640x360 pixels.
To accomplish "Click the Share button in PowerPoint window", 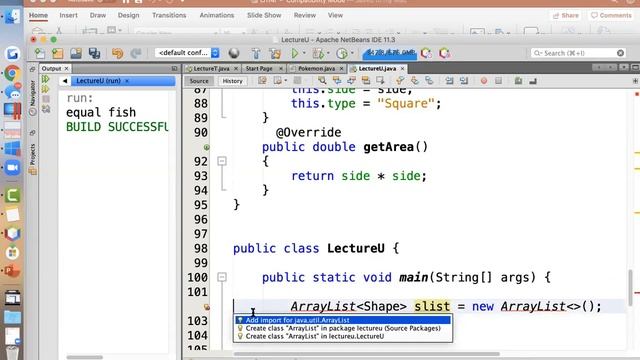I will 566,16.
